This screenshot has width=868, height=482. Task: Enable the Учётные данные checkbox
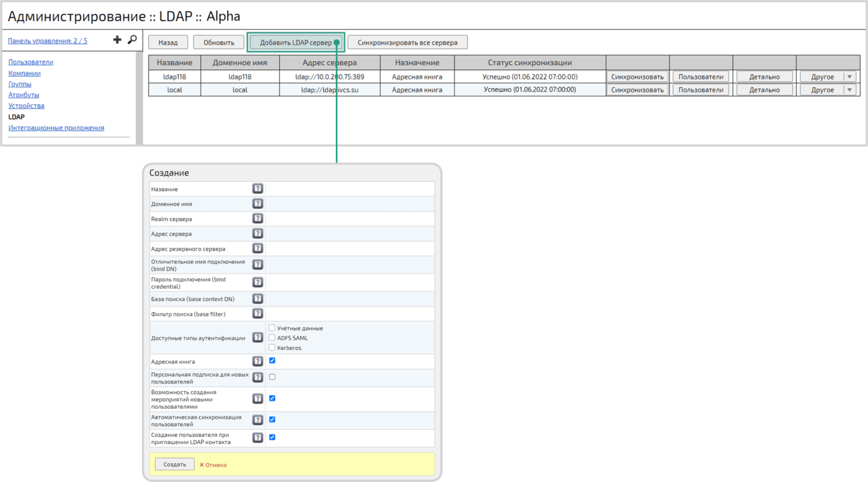coord(272,328)
